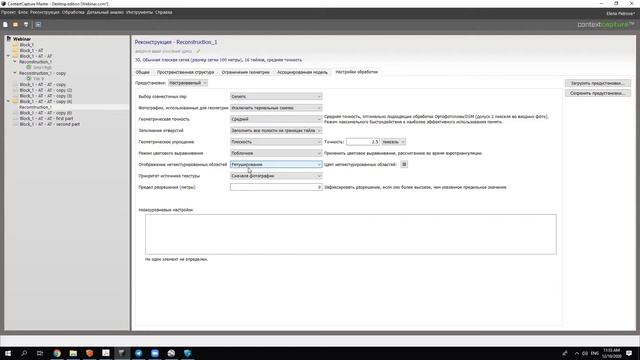640x360 pixels.
Task: Open the notification center icon
Action: (629, 353)
